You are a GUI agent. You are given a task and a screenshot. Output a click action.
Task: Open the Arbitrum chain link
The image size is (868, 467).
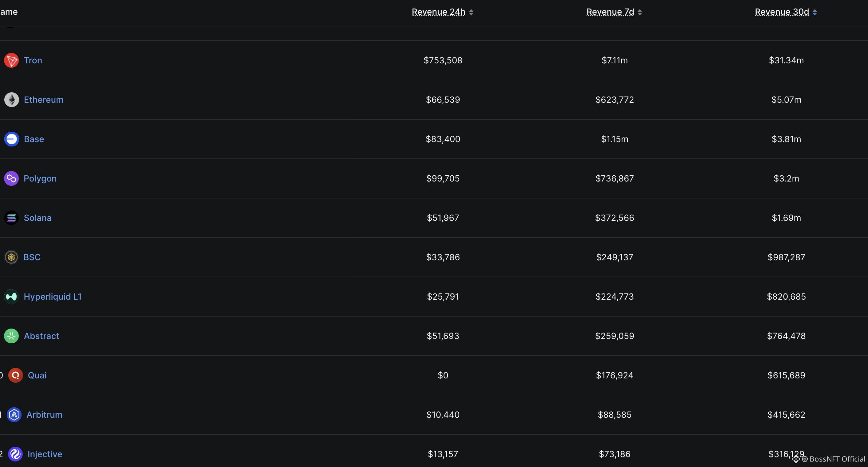45,415
